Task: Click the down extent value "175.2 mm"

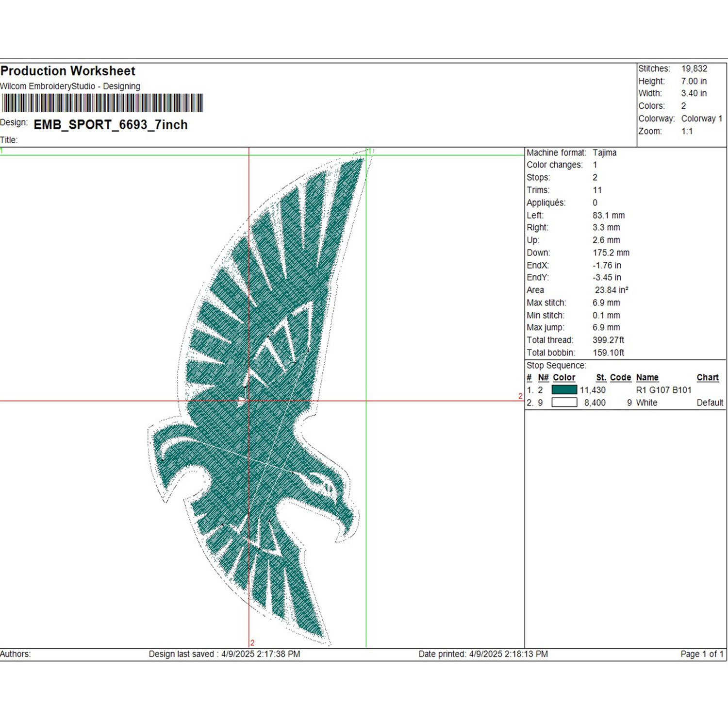Action: coord(611,253)
